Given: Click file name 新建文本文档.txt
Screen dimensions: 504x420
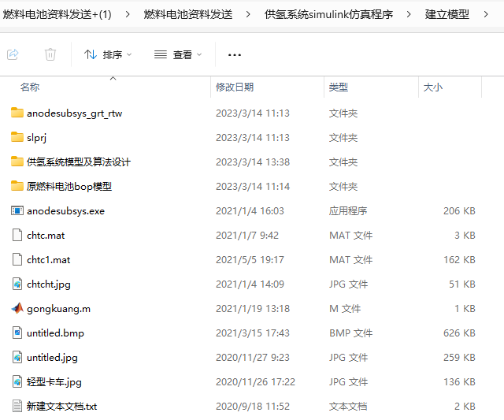Looking at the screenshot, I should point(61,407).
